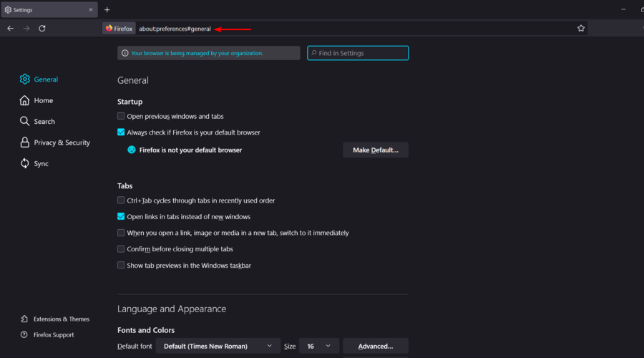Open the Search settings category
Screen dimensions: 644x358
44,121
